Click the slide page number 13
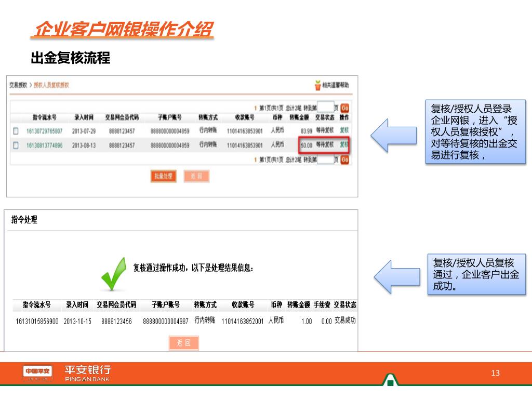The height and width of the screenshot is (399, 532). (495, 373)
